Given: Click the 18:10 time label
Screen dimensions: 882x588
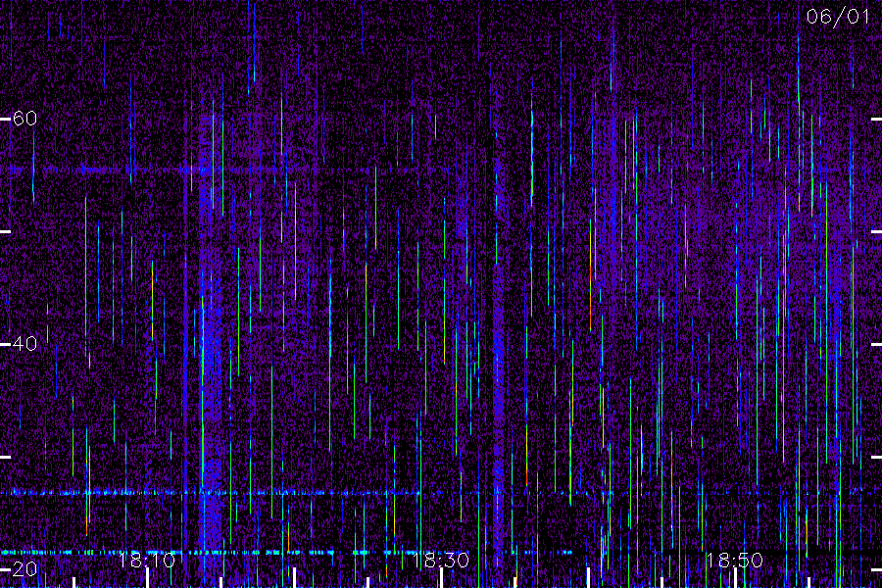Looking at the screenshot, I should tap(147, 560).
